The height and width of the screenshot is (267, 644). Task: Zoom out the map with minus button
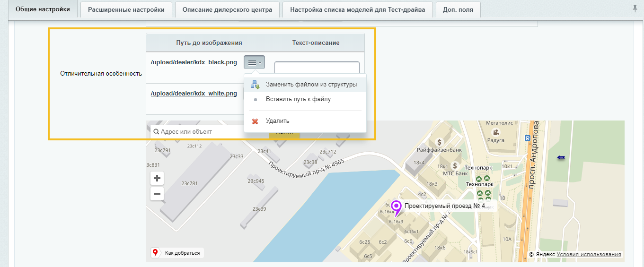(157, 194)
